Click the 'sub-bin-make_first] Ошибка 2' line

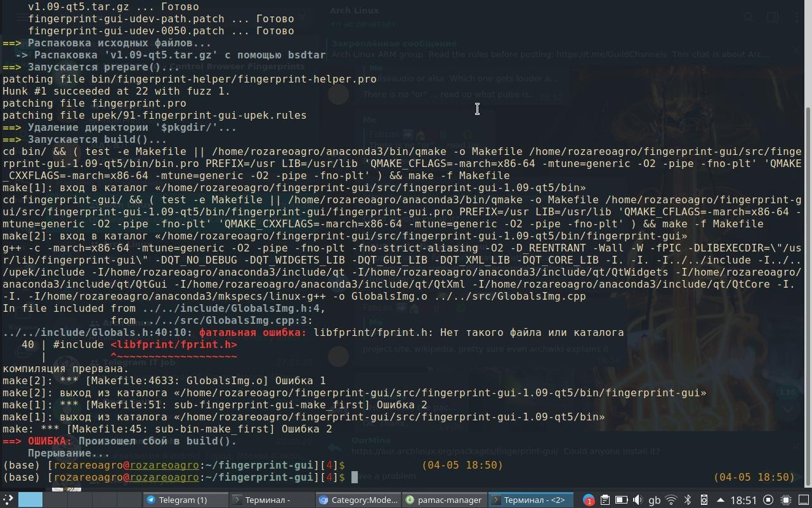click(x=167, y=429)
